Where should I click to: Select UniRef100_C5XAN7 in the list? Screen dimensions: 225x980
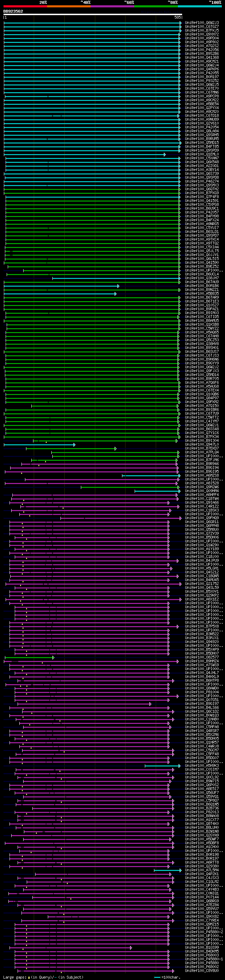202,158
